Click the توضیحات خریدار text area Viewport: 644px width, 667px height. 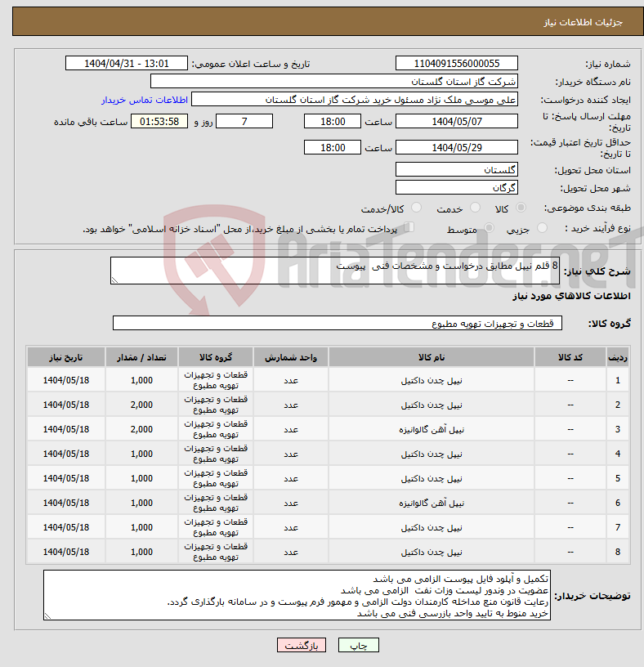click(x=297, y=595)
